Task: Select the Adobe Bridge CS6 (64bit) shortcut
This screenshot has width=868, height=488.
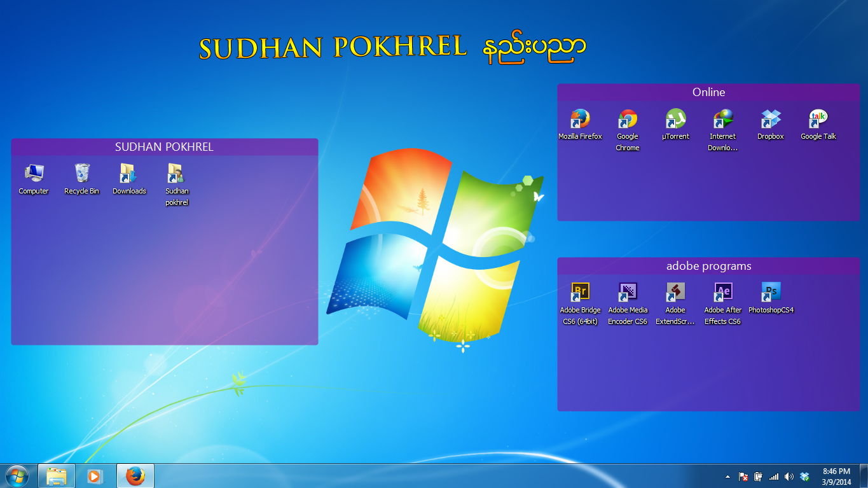Action: point(580,303)
